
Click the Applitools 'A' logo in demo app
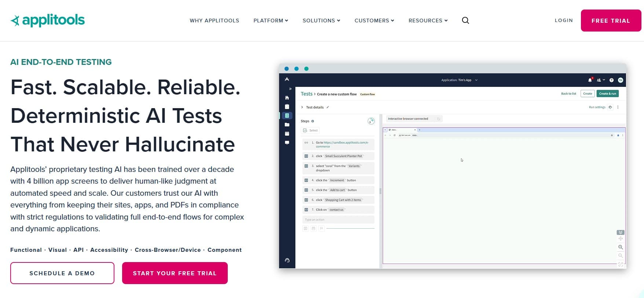coord(287,79)
